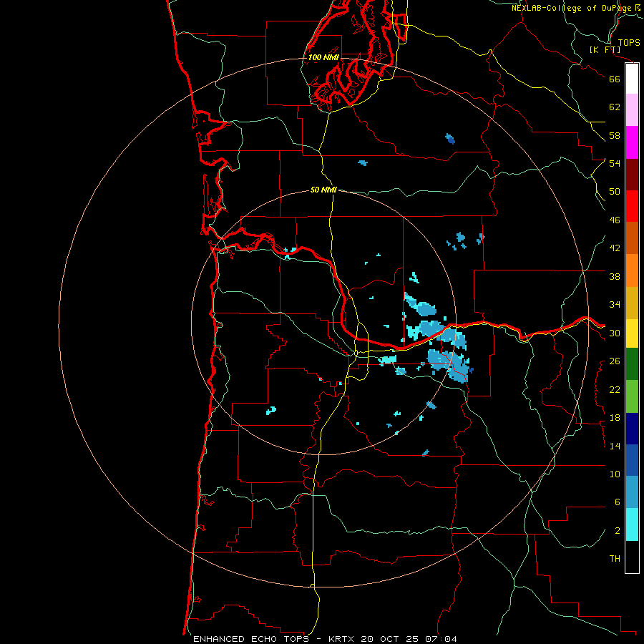Image resolution: width=644 pixels, height=644 pixels.
Task: Pick the steel blue 10 kft legend swatch
Action: pos(632,492)
